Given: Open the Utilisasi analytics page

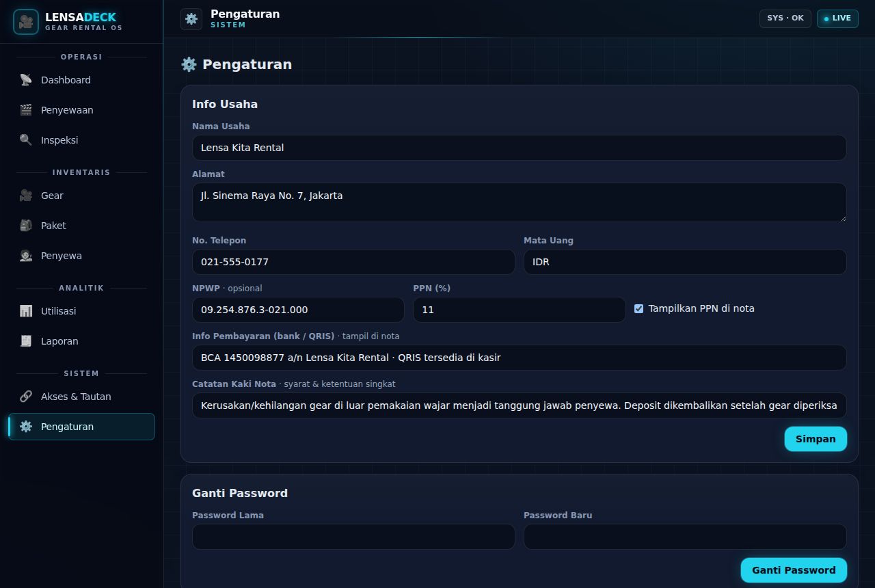Looking at the screenshot, I should [x=81, y=311].
